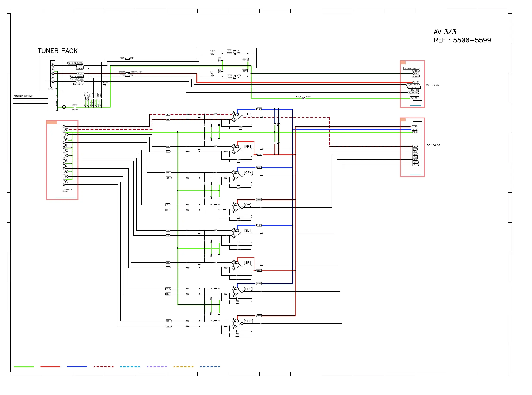This screenshot has width=532, height=395.
Task: Click the blue solid line legend swatch
Action: [77, 367]
